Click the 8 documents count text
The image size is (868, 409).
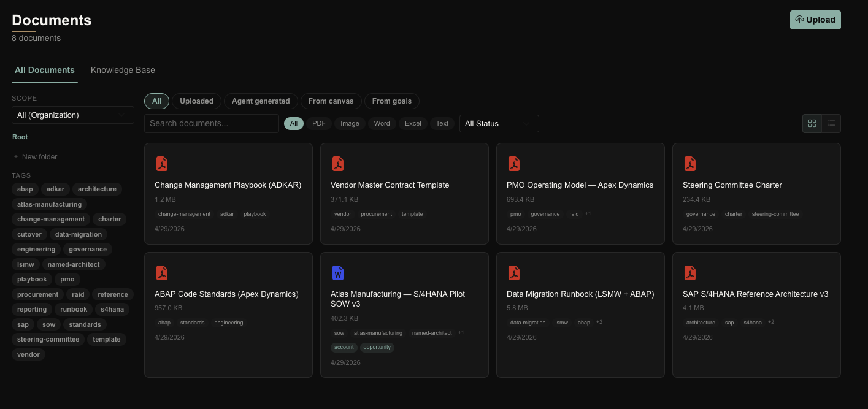tap(36, 38)
